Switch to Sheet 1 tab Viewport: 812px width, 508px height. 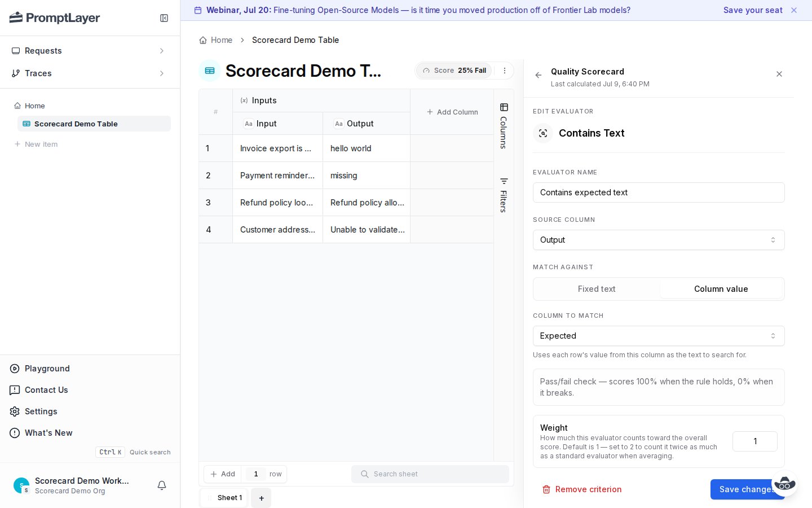coord(224,498)
